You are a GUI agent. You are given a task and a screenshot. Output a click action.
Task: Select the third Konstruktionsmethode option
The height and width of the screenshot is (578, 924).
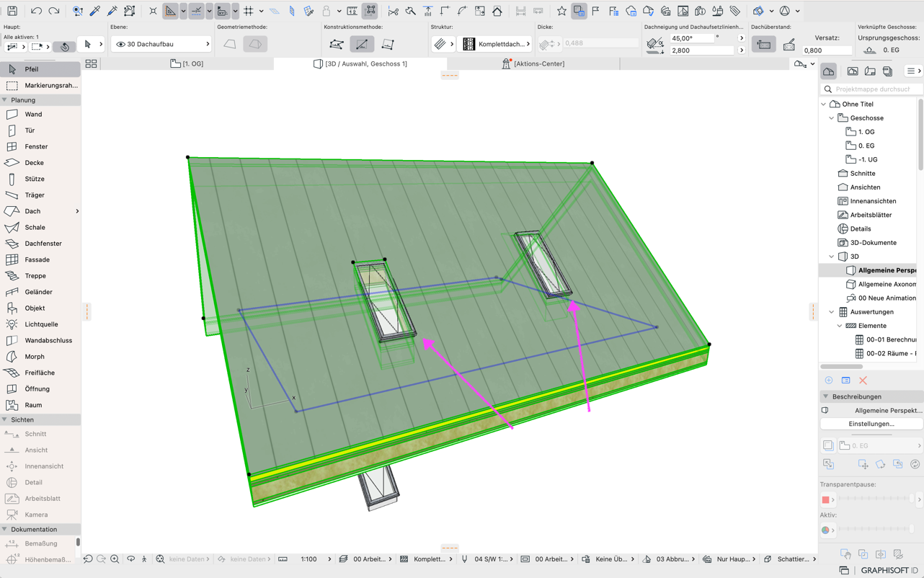(x=388, y=44)
